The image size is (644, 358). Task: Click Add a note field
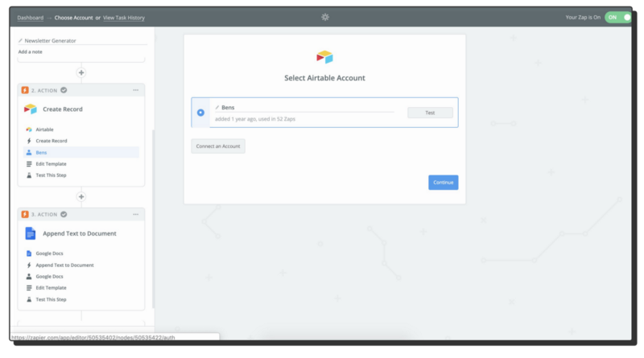tap(31, 51)
